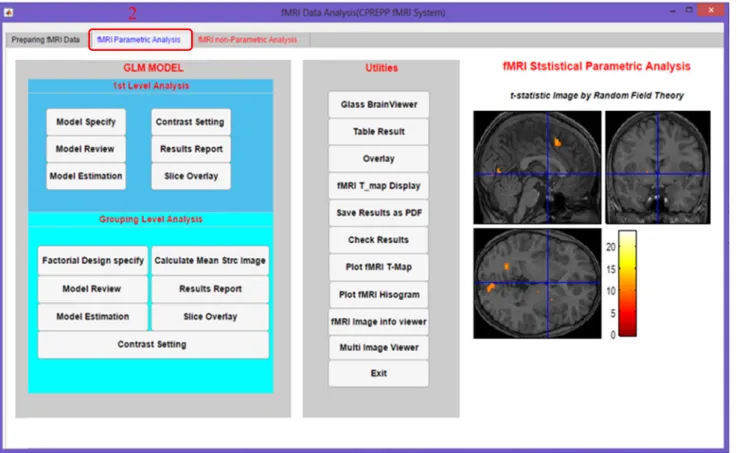
Task: Close the fMRI Data Analysis window
Action: click(x=711, y=10)
